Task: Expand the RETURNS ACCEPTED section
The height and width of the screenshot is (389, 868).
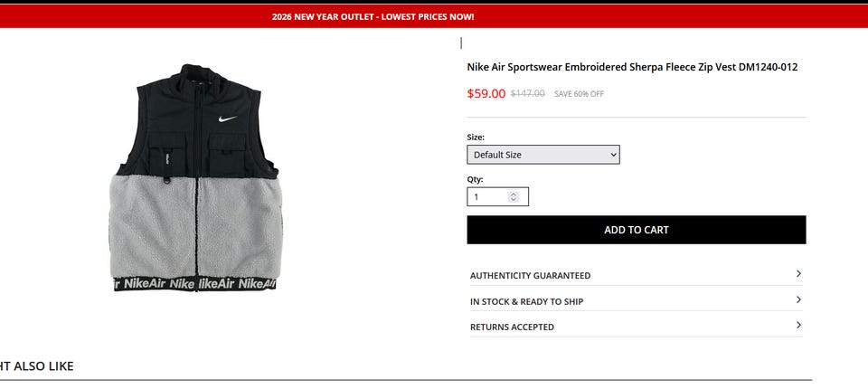Action: (x=636, y=327)
